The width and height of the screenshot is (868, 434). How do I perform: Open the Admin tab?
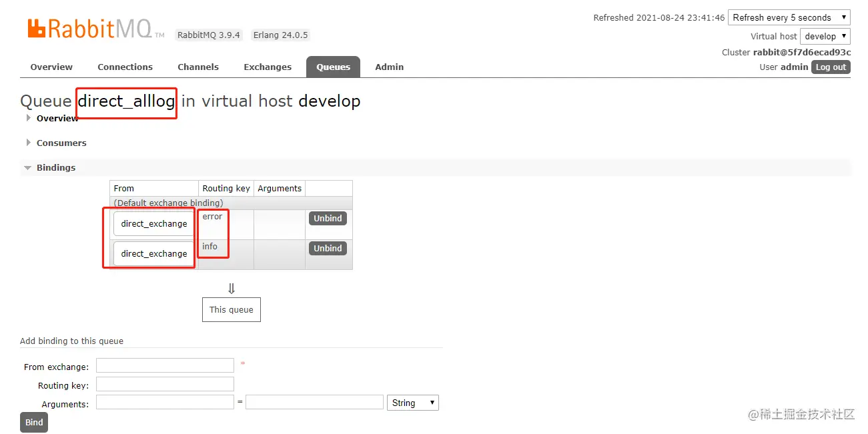point(389,67)
